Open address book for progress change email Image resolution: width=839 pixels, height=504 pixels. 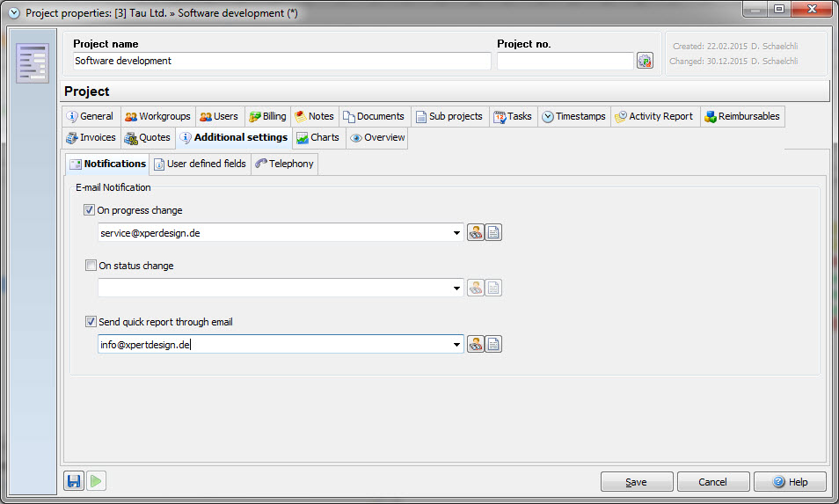coord(475,233)
